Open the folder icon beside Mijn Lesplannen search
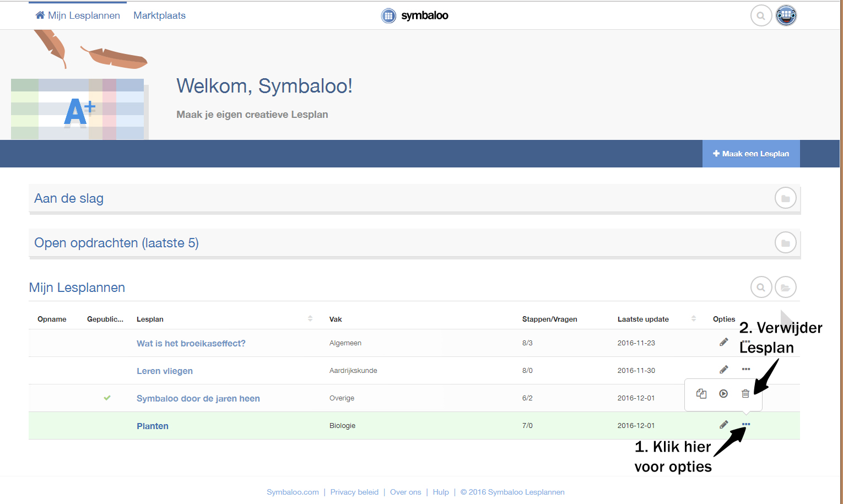The height and width of the screenshot is (504, 843). 786,287
